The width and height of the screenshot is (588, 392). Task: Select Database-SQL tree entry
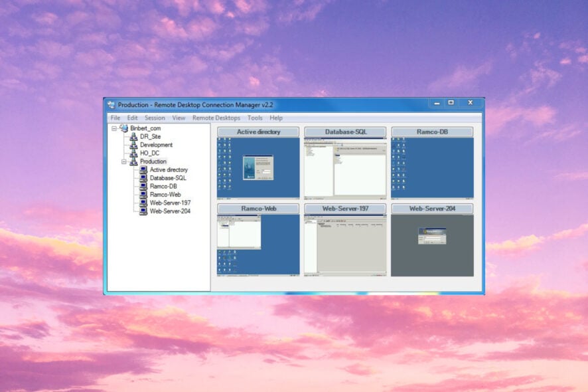tap(168, 178)
